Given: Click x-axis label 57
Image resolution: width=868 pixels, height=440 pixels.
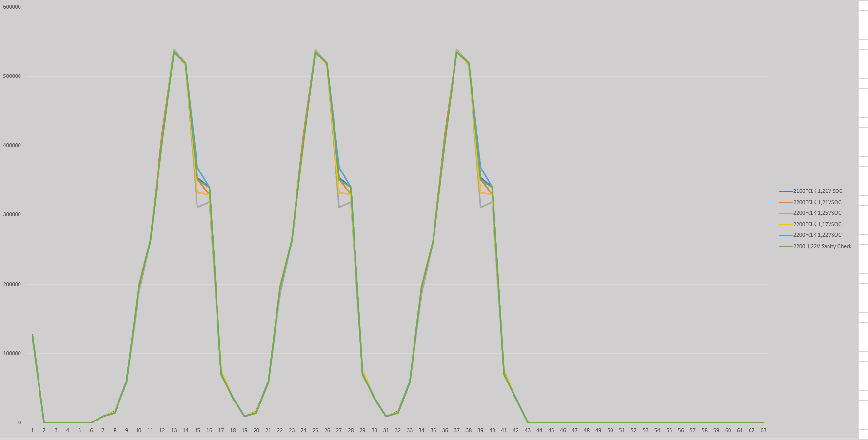Looking at the screenshot, I should click(692, 430).
